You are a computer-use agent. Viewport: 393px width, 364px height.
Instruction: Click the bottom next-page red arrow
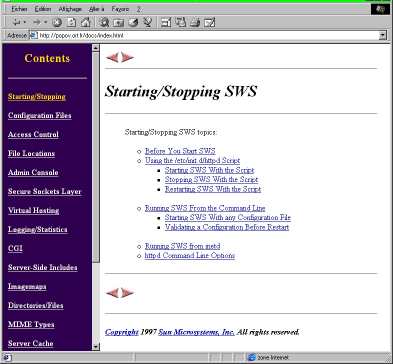point(127,293)
